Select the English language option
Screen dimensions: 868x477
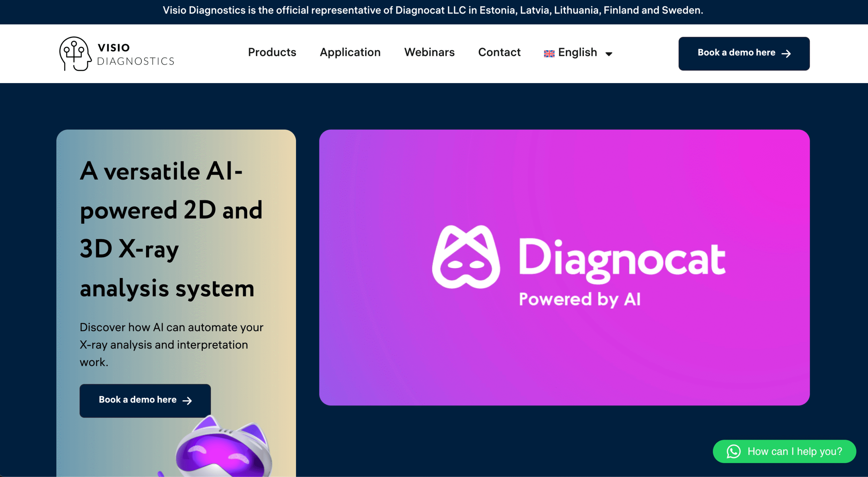(578, 53)
